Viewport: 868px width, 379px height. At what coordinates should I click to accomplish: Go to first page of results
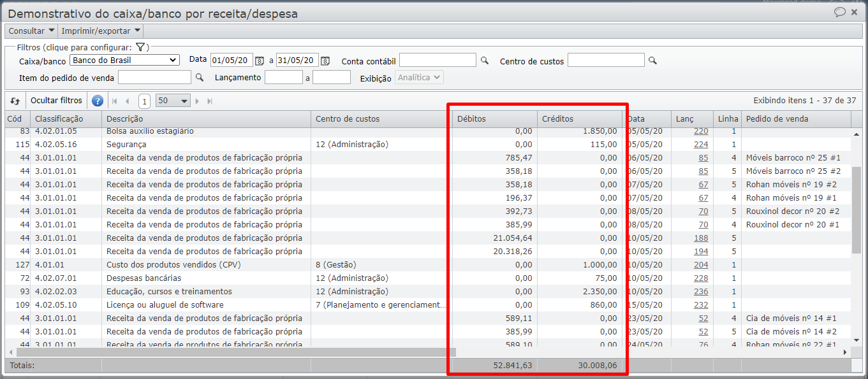point(115,101)
